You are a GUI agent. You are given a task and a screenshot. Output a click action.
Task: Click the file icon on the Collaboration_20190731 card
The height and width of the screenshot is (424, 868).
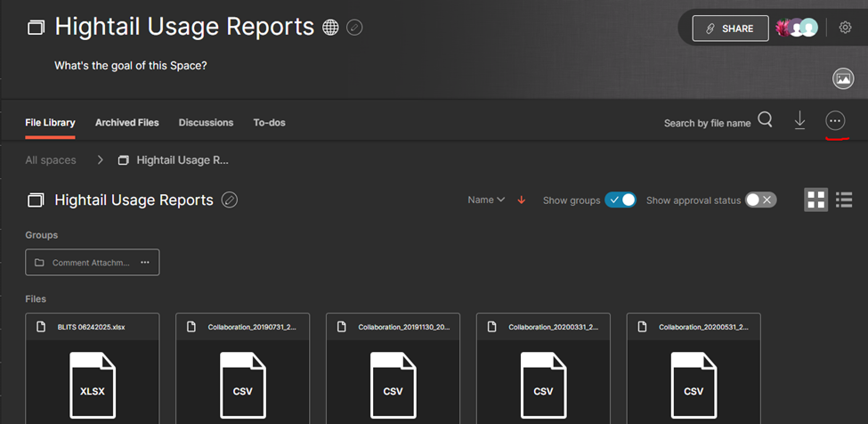point(191,327)
